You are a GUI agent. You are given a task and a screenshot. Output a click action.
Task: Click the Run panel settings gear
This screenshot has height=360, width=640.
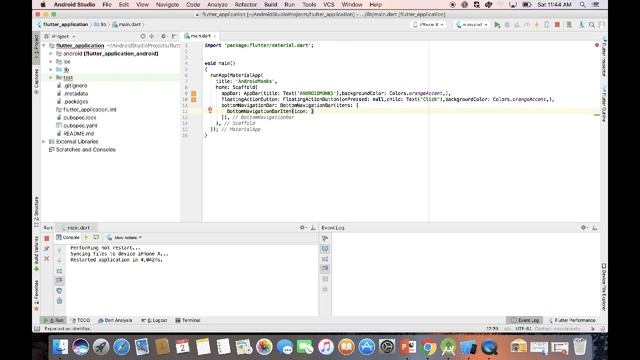[302, 228]
